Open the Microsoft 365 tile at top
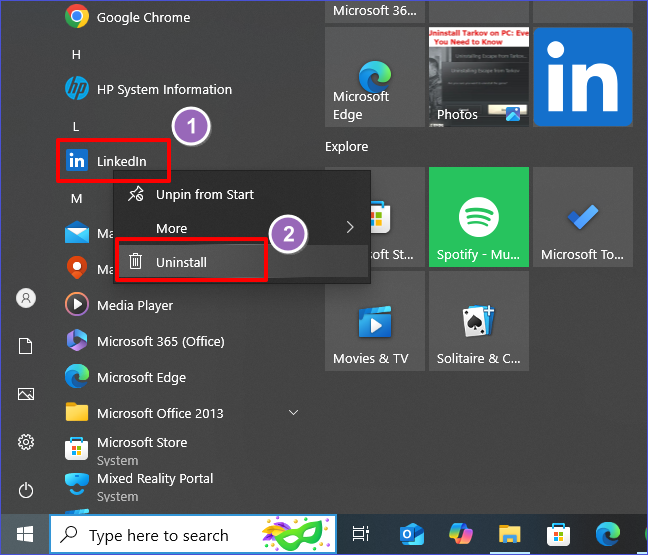 [x=374, y=11]
